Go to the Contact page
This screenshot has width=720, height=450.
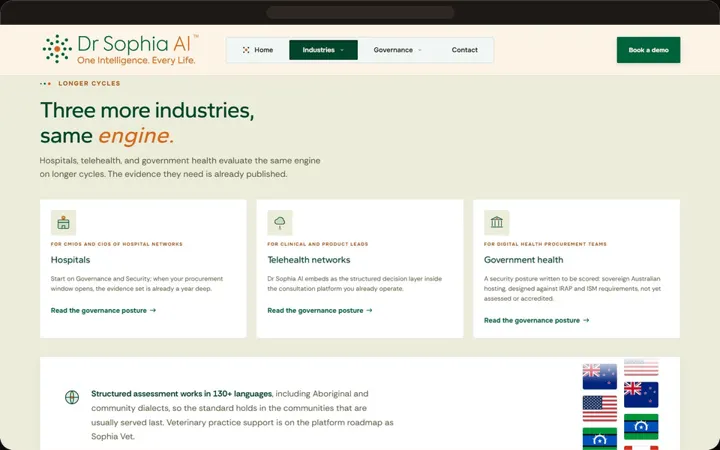[464, 50]
